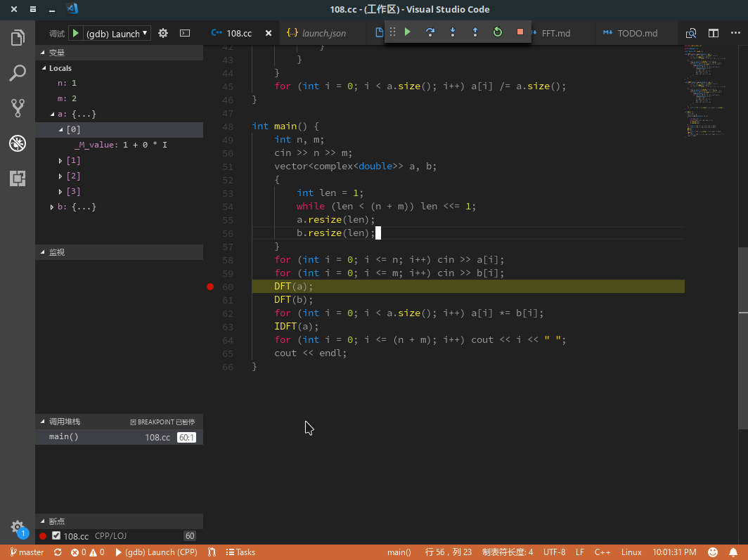Open the (gdb) Launch configuration dropdown
The image size is (748, 560).
pyautogui.click(x=117, y=33)
